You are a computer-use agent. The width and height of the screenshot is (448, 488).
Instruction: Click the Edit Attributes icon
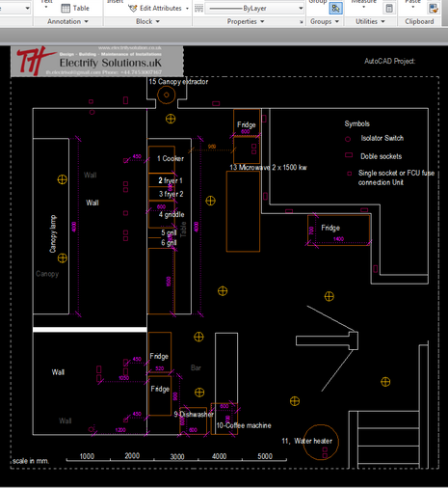[133, 9]
